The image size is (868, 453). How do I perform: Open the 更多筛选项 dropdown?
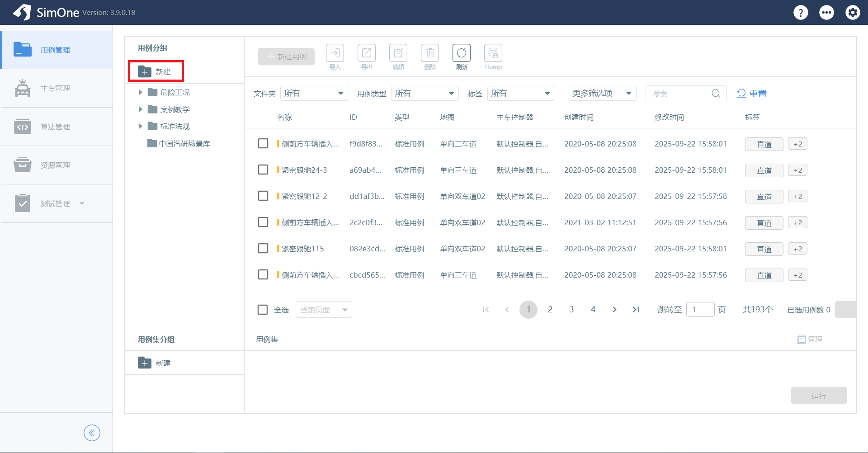[x=603, y=94]
